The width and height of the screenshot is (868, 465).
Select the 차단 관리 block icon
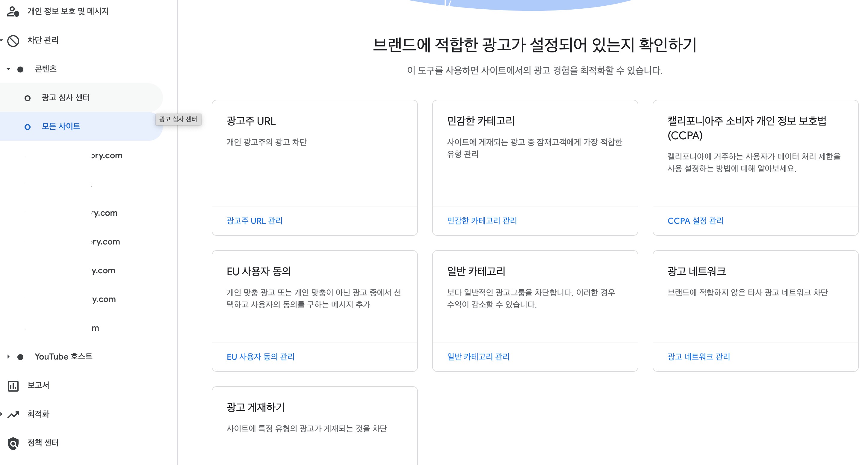pos(13,40)
